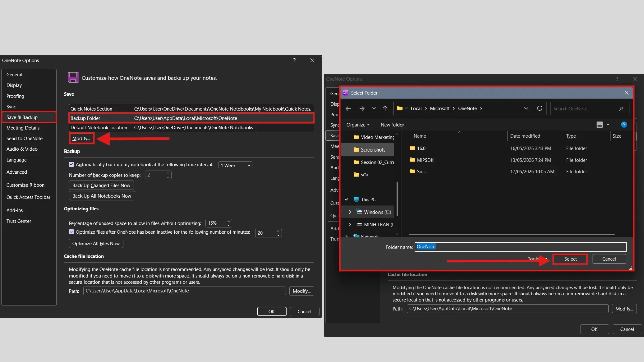644x362 pixels.
Task: Open Audio & Video category
Action: (29, 149)
